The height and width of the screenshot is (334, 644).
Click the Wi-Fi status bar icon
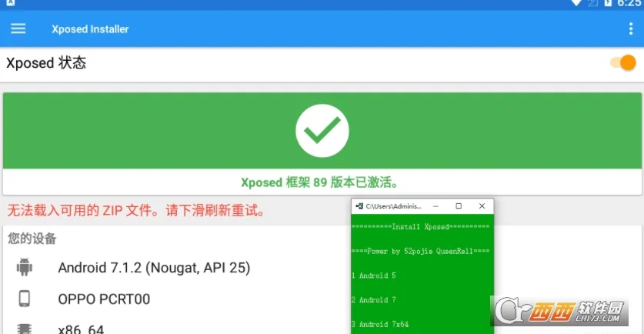click(x=576, y=3)
